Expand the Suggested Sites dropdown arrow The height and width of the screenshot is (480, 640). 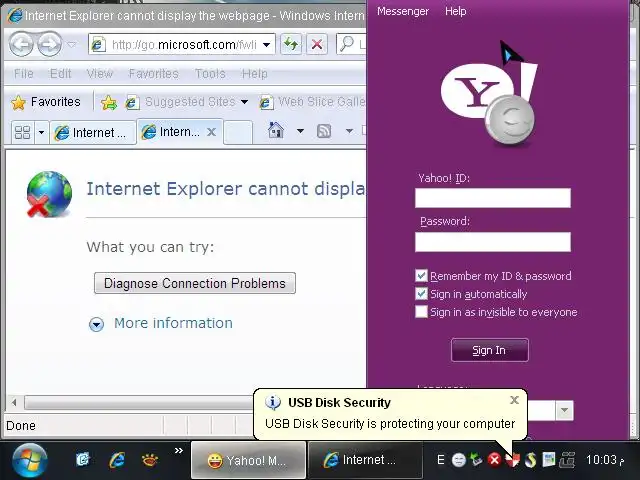244,102
